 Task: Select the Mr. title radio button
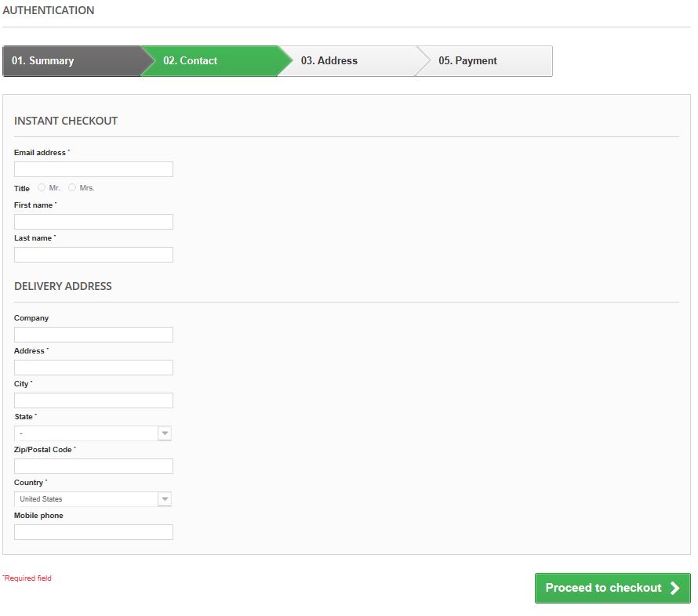click(42, 187)
